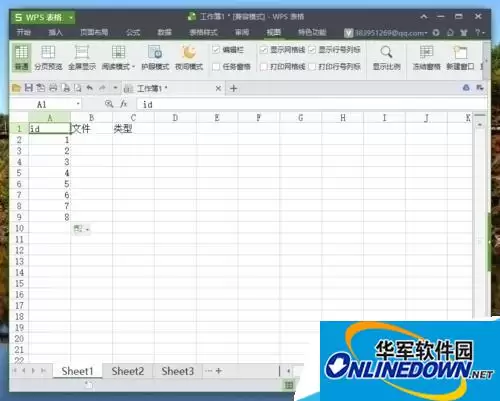Viewport: 500px width, 401px height.
Task: Open the Insert (插入) ribbon tab
Action: (x=55, y=32)
